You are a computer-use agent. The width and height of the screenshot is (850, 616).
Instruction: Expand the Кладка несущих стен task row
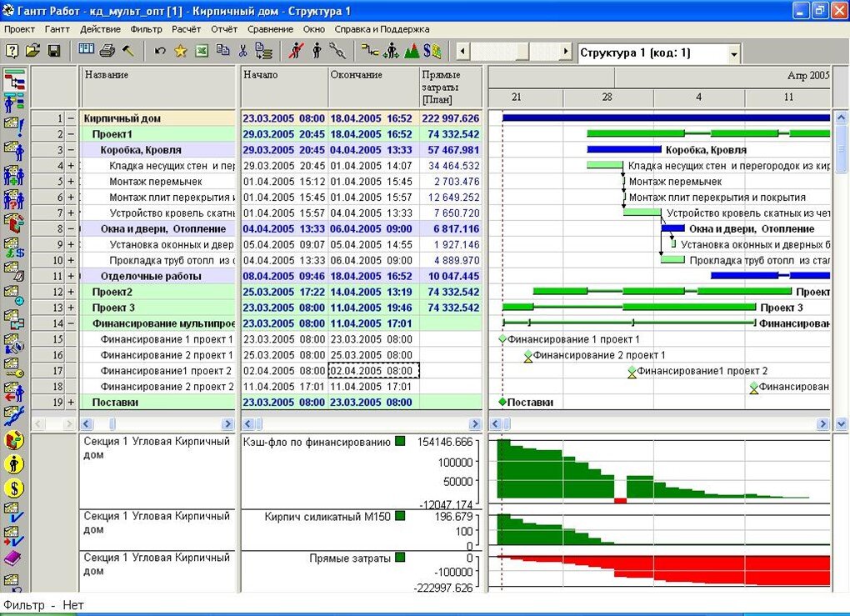click(69, 165)
